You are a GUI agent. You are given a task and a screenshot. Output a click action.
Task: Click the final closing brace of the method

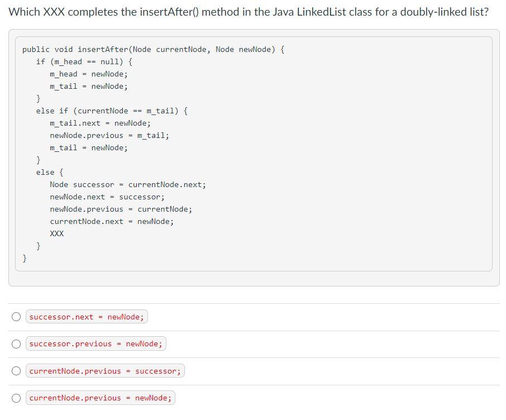[25, 258]
